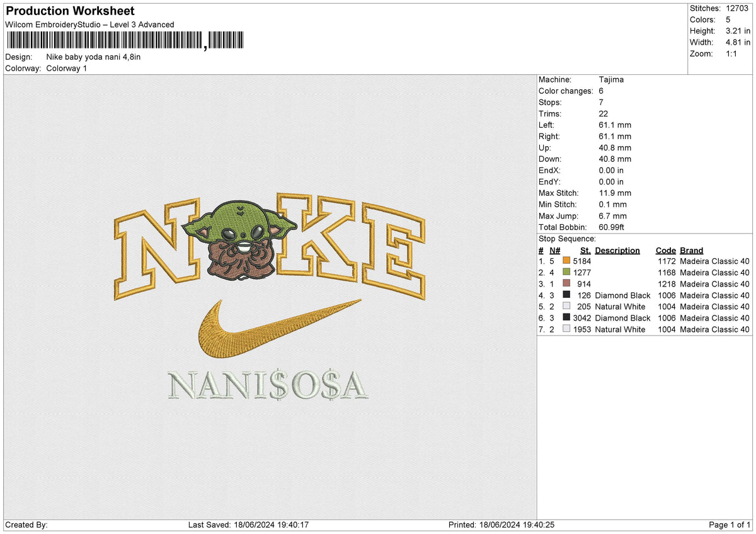This screenshot has height=534, width=756.
Task: Click the Color changes value 6
Action: [x=601, y=91]
